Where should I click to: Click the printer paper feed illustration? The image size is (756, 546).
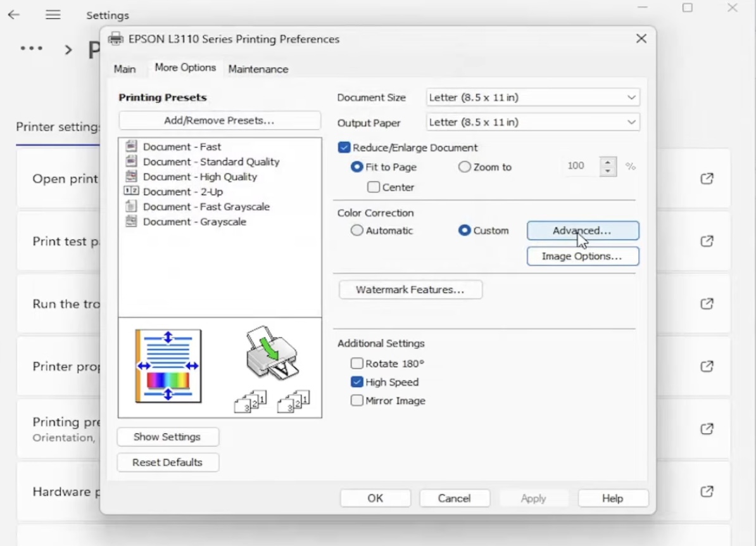click(272, 353)
